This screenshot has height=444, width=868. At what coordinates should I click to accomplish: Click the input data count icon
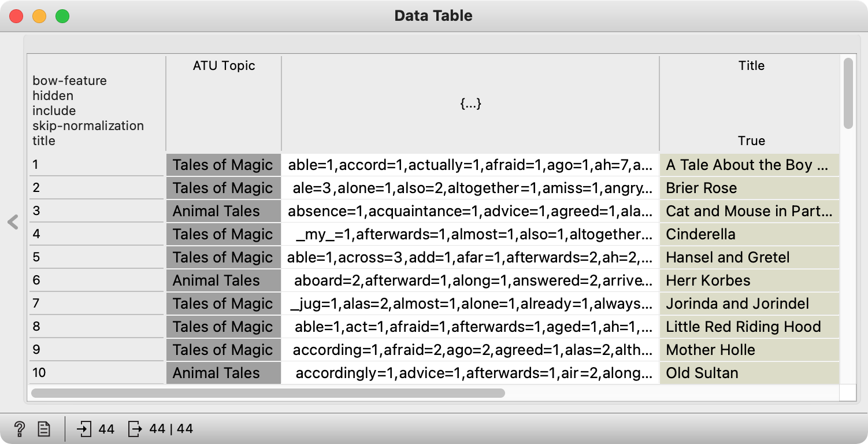click(x=84, y=429)
